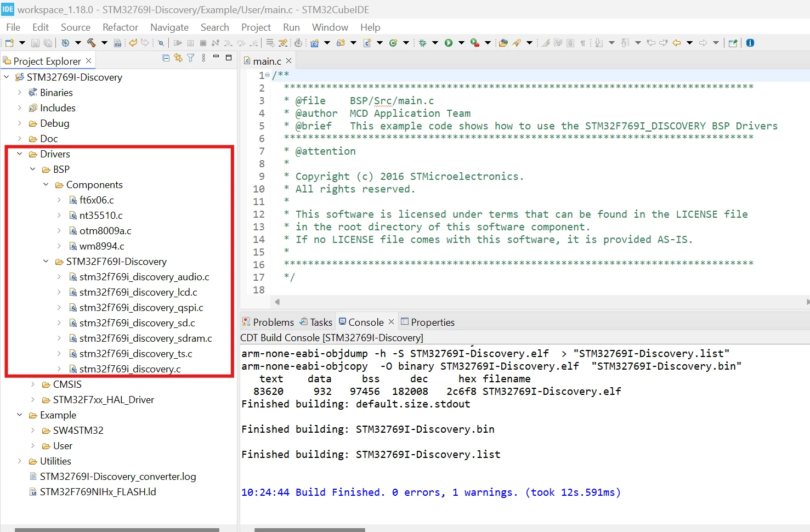Collapse All in Project Explorer

166,58
